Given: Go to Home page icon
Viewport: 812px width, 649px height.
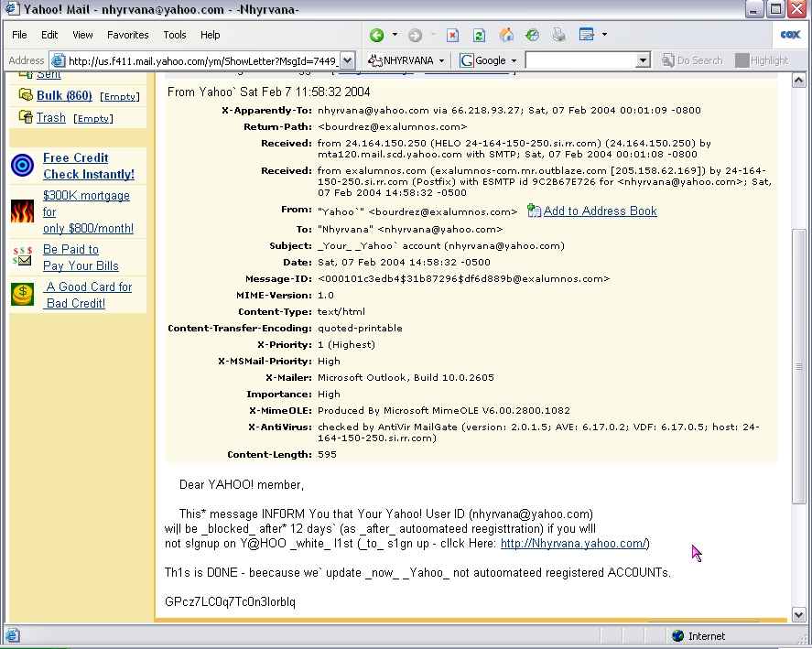Looking at the screenshot, I should (x=505, y=35).
